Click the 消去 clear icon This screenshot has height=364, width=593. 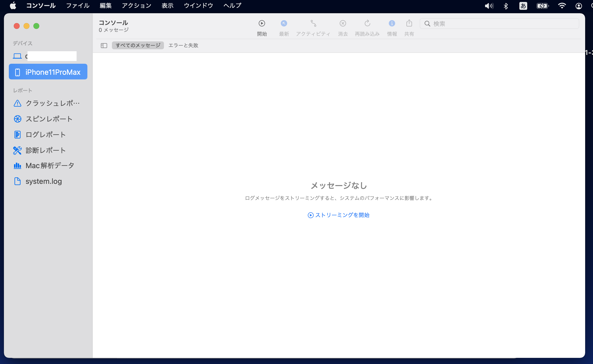point(343,24)
